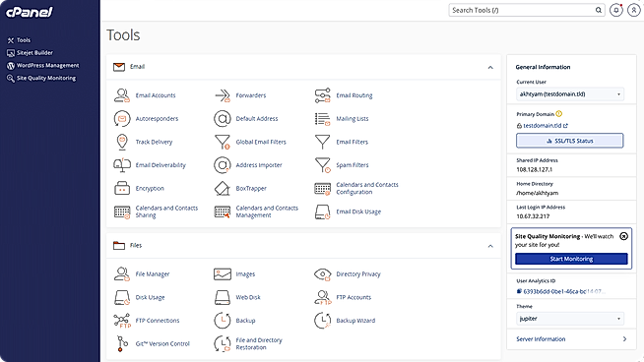Viewport: 644px width, 362px height.
Task: Open the Email Disk Usage icon
Action: 322,211
